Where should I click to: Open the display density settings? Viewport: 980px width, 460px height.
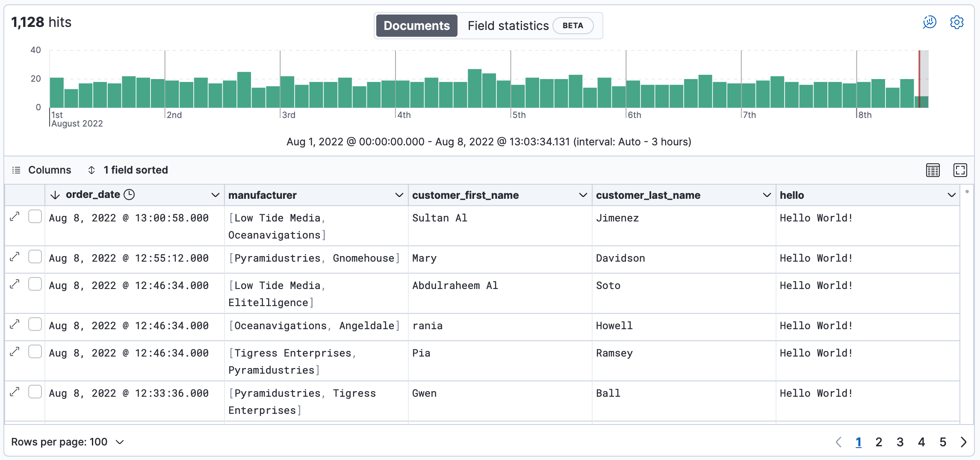click(x=933, y=170)
